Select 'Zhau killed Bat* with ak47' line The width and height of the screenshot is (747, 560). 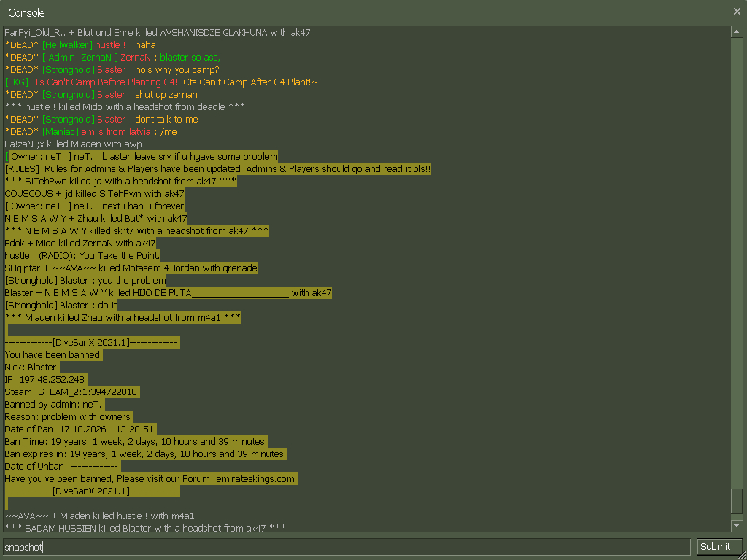pos(96,218)
